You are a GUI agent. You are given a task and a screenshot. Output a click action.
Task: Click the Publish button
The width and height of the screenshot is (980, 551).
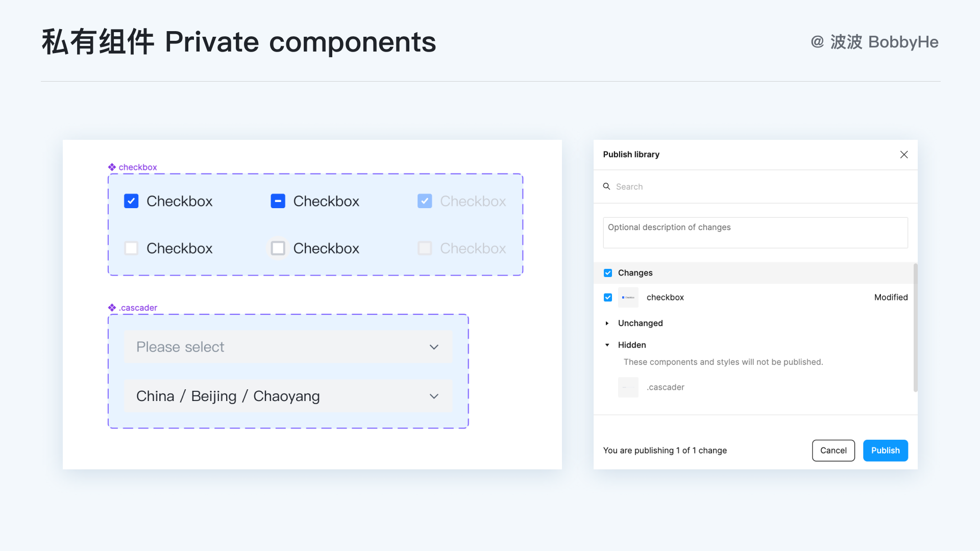coord(885,450)
